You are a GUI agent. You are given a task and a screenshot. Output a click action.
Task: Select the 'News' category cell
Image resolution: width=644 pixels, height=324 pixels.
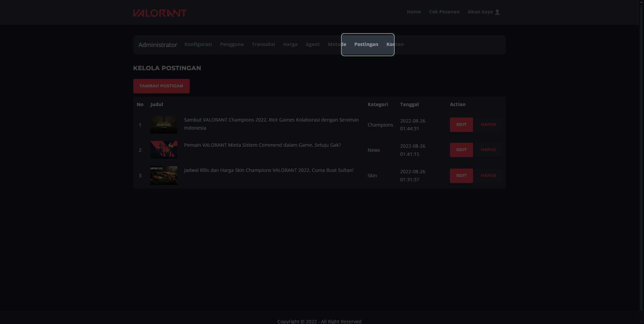pyautogui.click(x=374, y=150)
